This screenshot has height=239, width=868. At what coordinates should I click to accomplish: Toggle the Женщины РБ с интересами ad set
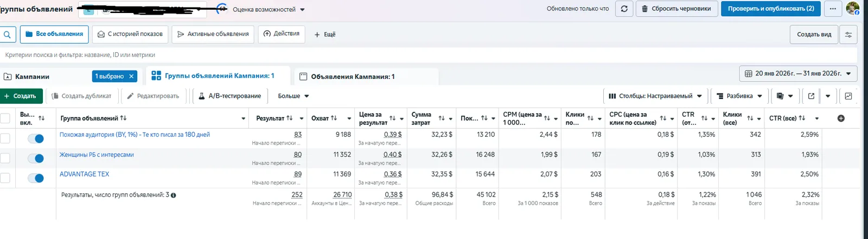click(x=36, y=158)
